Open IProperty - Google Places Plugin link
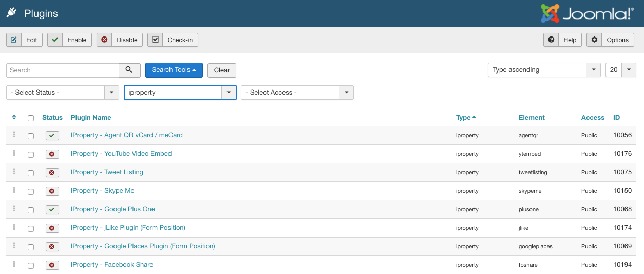Screen dimensions: 644x274 point(143,246)
